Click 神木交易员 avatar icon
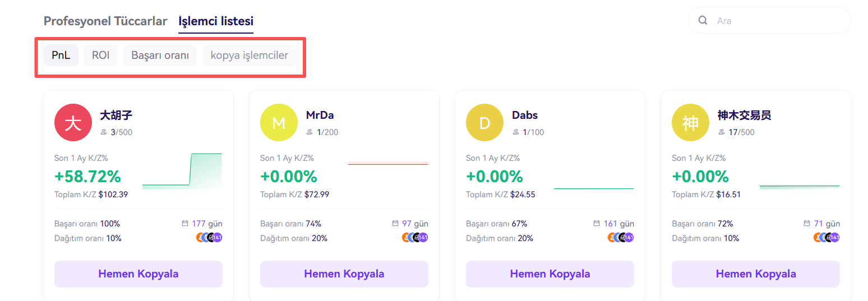868x301 pixels. coord(690,123)
